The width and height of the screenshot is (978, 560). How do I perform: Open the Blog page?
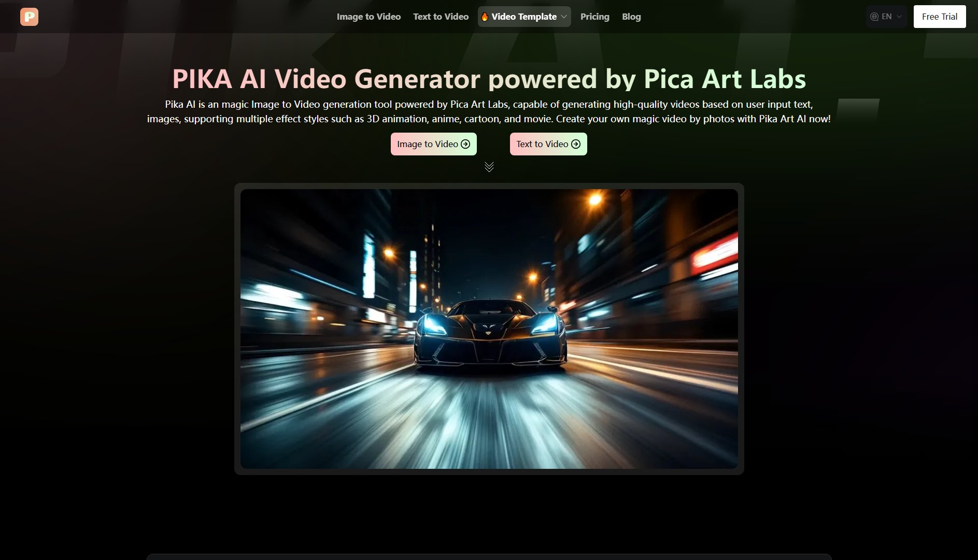pos(631,17)
